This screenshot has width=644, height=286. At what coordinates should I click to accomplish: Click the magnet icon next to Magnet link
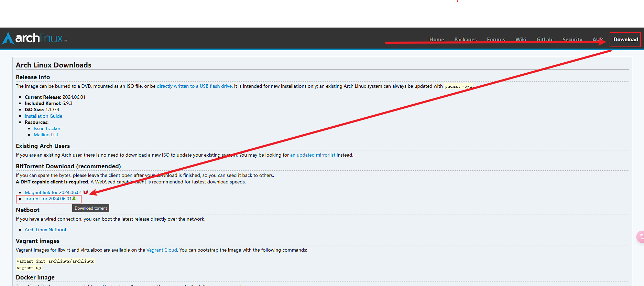point(86,192)
